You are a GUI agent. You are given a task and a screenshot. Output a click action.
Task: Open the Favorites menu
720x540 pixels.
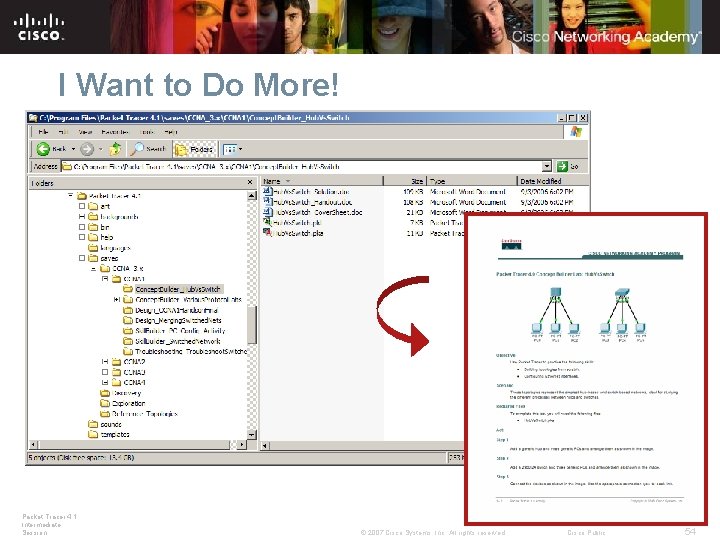point(115,132)
